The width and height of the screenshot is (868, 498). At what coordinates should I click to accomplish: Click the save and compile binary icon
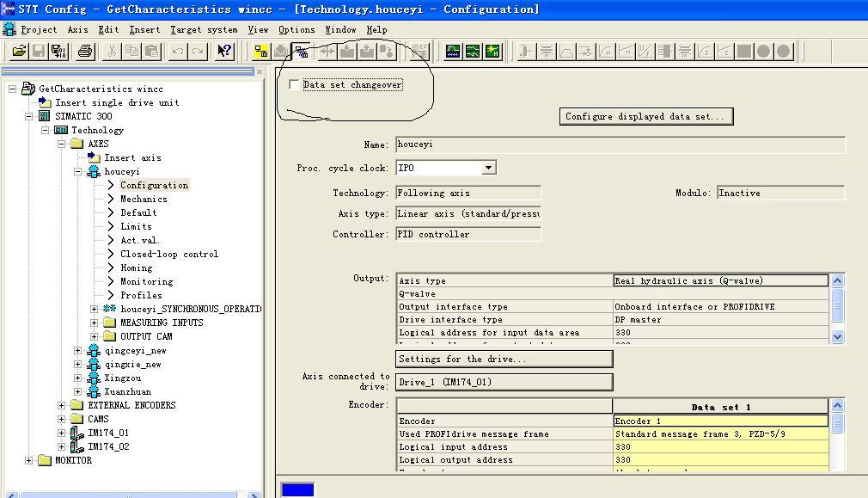click(58, 52)
